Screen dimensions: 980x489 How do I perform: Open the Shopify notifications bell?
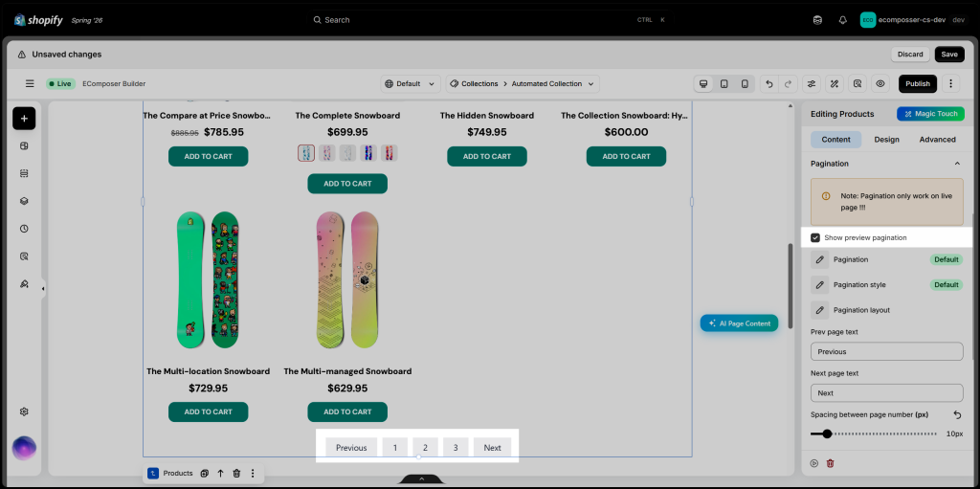point(842,20)
